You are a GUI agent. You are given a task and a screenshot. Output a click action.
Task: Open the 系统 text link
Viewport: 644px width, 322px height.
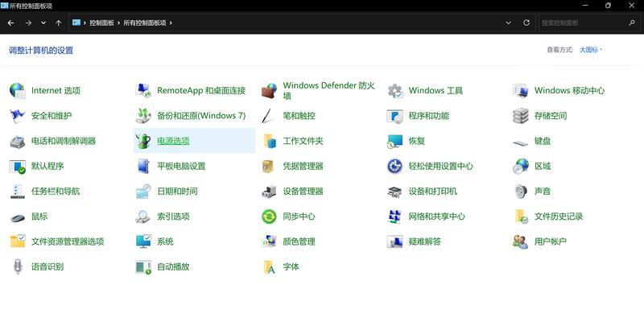pos(166,242)
